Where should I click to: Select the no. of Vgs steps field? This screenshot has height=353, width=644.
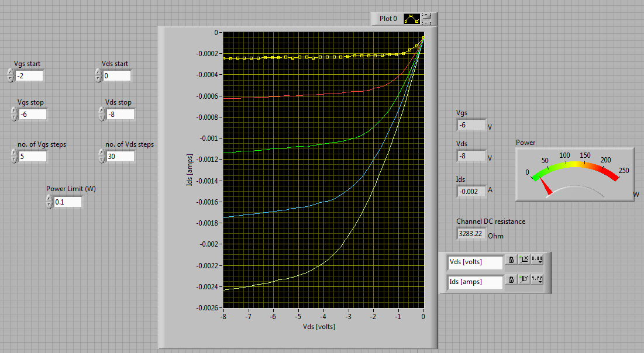pyautogui.click(x=32, y=157)
